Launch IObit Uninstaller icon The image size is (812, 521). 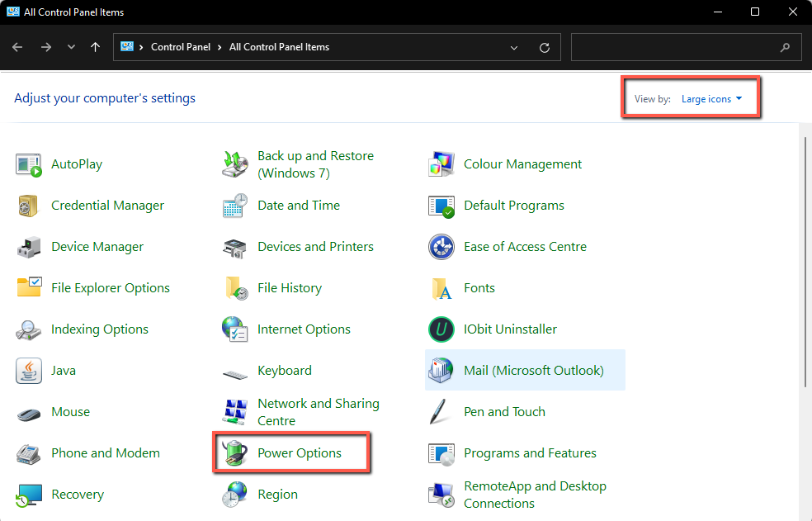click(441, 329)
